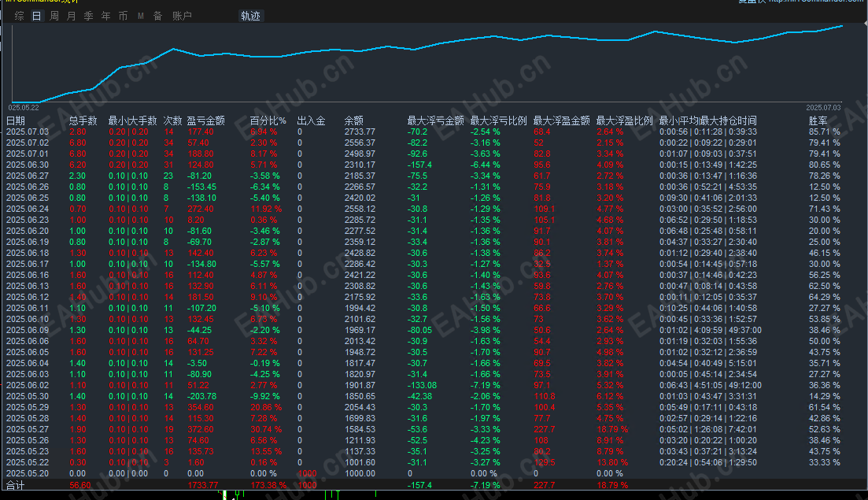868x500 pixels.
Task: Select the 2025.05.20 date row
Action: click(28, 473)
